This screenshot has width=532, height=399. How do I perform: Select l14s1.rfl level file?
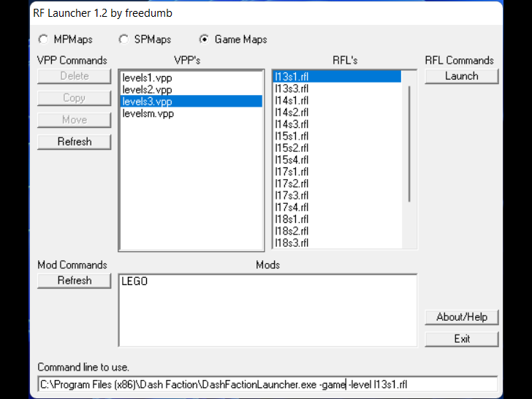(x=292, y=100)
